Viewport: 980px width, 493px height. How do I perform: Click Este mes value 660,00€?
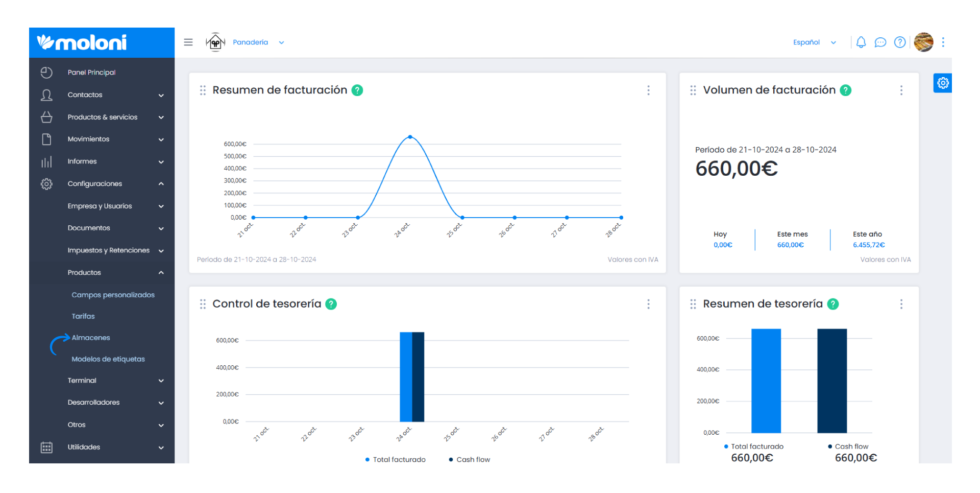point(790,245)
